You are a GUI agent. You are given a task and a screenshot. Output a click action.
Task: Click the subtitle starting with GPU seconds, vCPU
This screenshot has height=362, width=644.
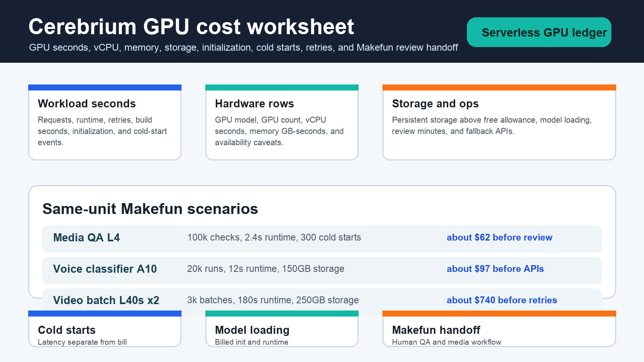coord(244,47)
